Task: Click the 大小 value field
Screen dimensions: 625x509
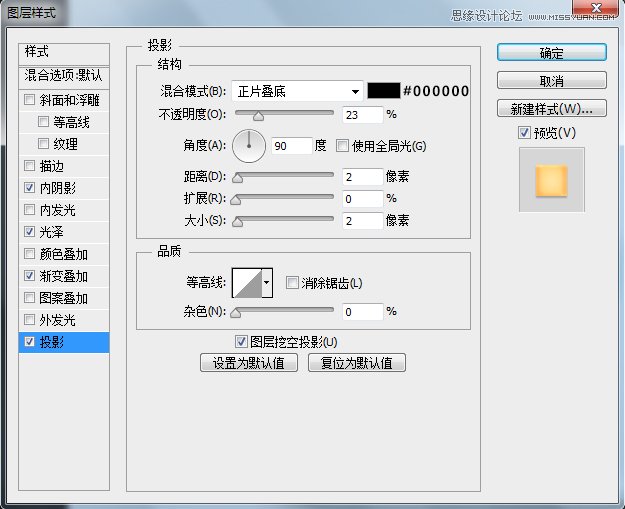Action: click(x=362, y=220)
